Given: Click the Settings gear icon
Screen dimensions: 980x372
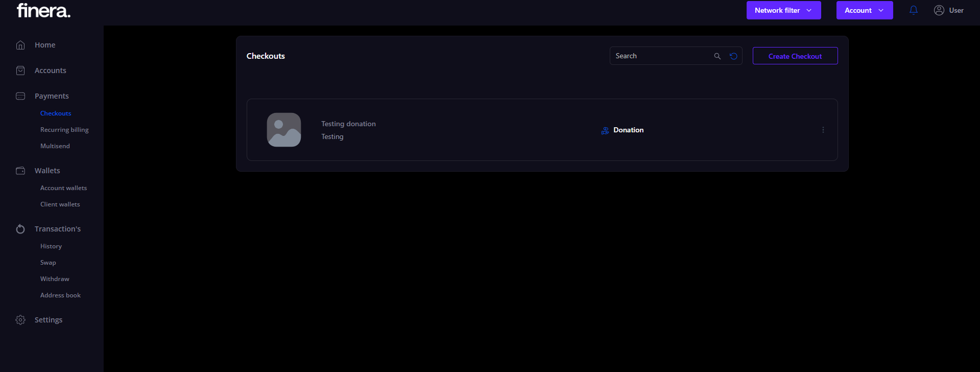Looking at the screenshot, I should 20,320.
